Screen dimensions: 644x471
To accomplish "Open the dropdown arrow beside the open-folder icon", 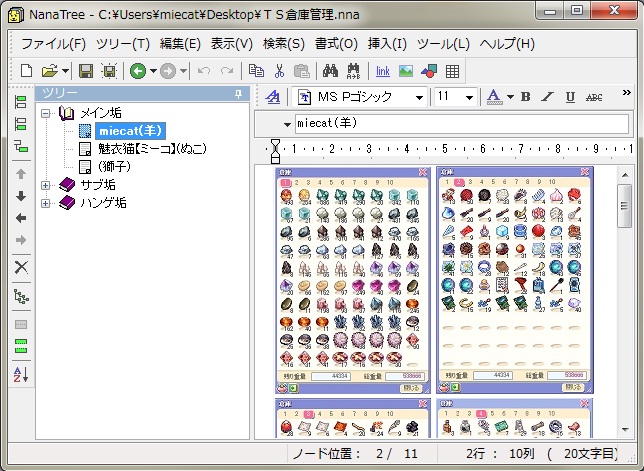I will tap(65, 71).
